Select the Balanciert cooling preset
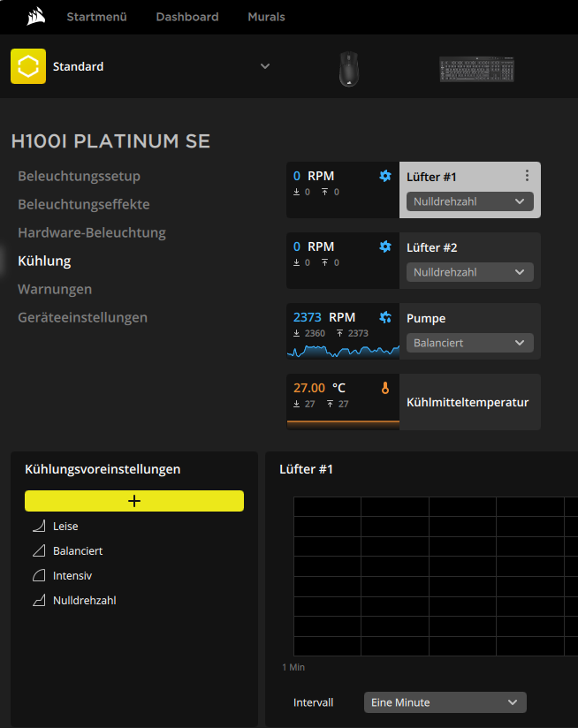 (x=78, y=550)
